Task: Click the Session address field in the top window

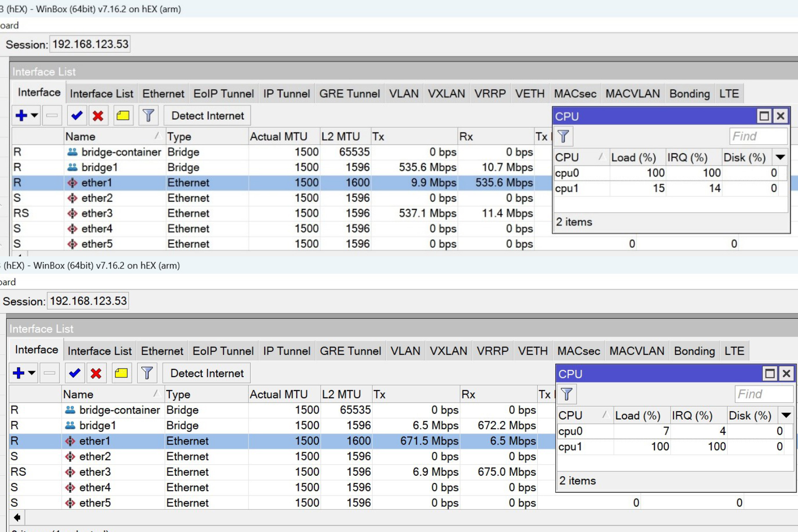Action: click(90, 44)
